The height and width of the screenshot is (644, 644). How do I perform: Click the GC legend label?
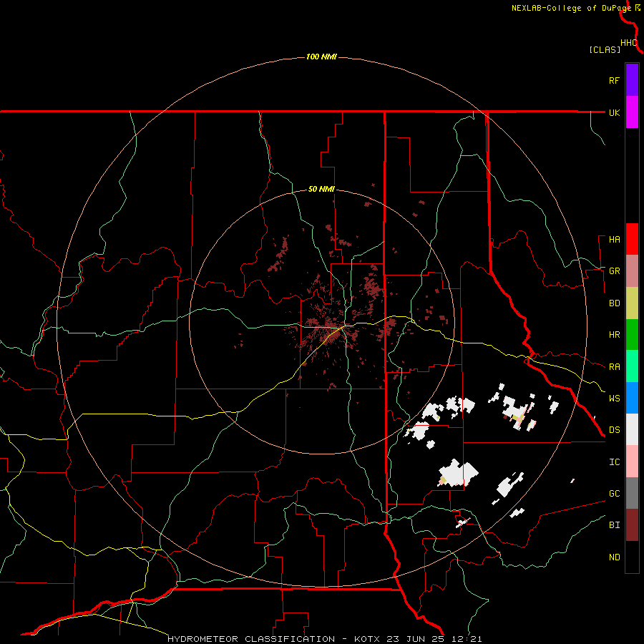[614, 494]
